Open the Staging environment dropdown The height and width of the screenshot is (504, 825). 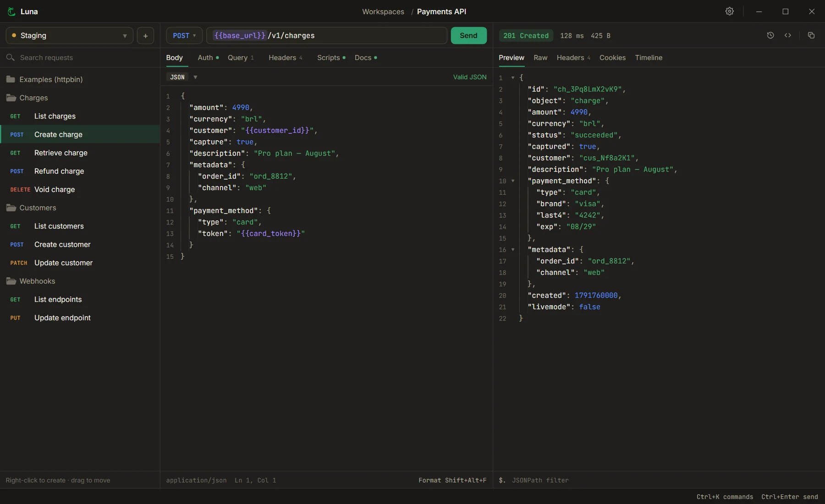[x=69, y=35]
